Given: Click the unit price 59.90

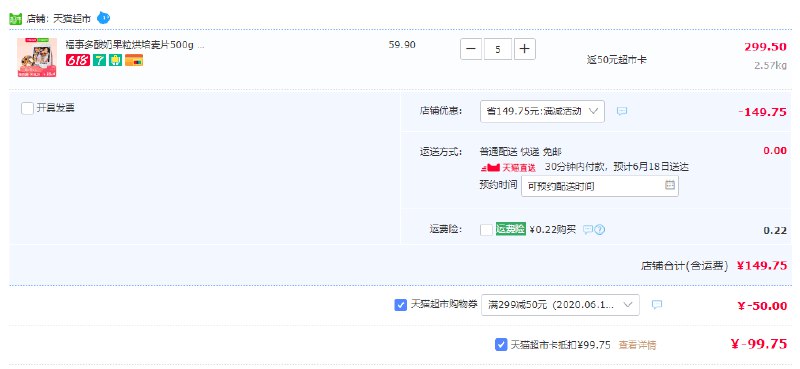Looking at the screenshot, I should [x=402, y=44].
